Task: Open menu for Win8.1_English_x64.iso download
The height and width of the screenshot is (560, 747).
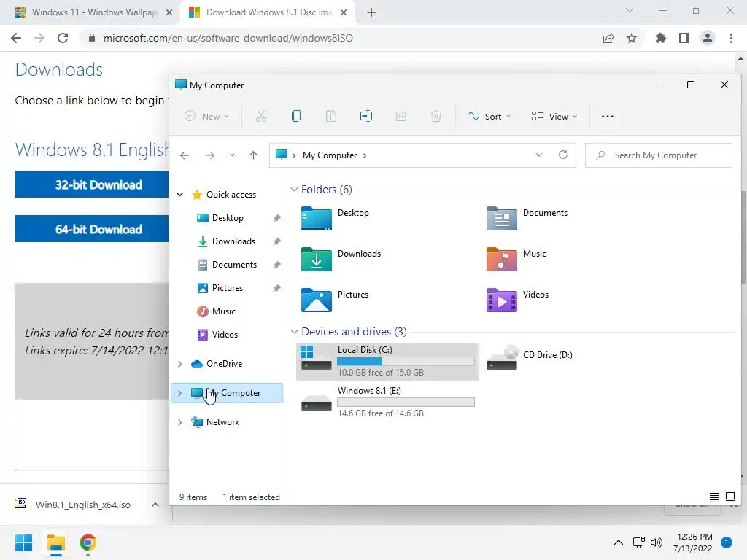Action: 155,505
